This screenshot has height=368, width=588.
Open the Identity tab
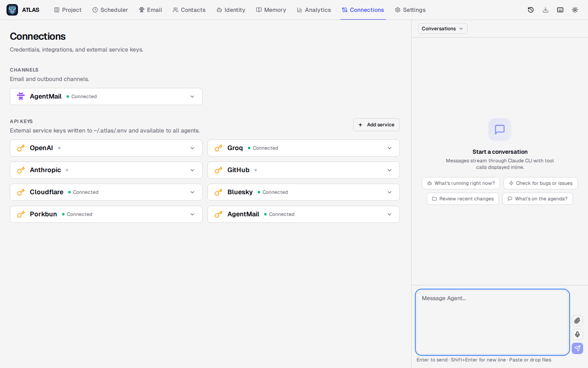pos(231,10)
